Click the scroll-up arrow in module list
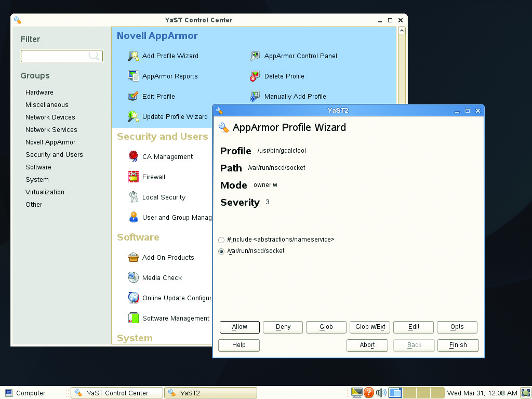 402,31
